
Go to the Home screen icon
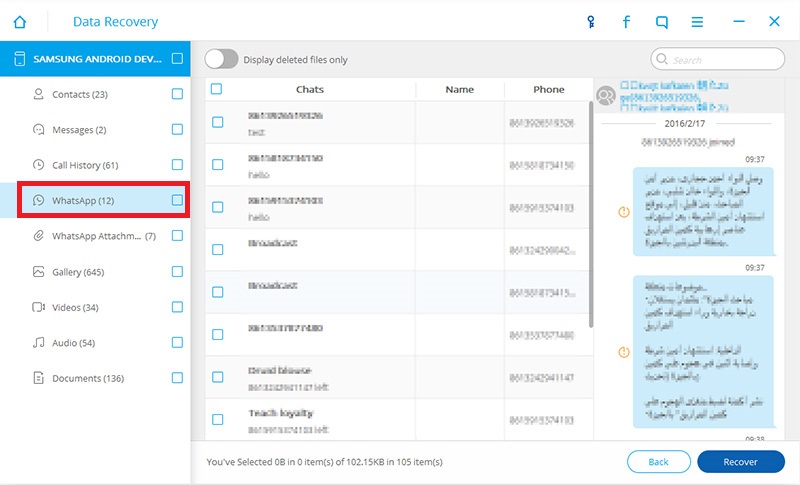tap(20, 22)
